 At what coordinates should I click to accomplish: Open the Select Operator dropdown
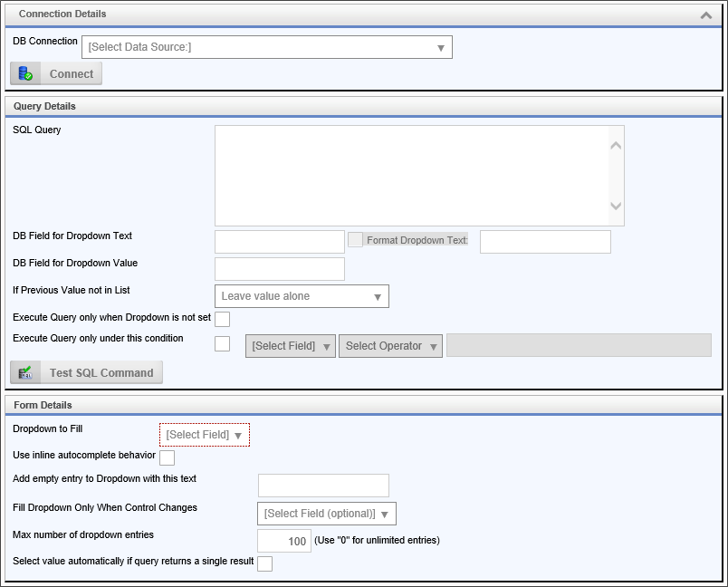coord(390,346)
